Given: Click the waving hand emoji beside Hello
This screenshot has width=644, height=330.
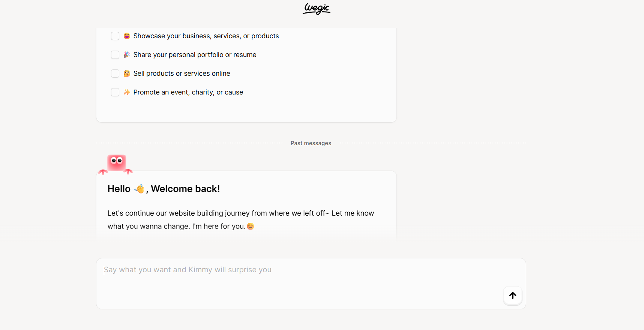Looking at the screenshot, I should [140, 189].
